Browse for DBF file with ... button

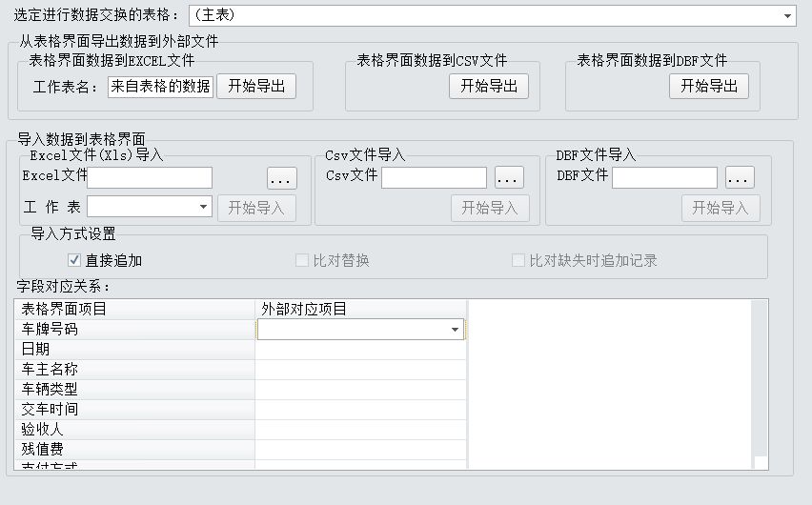740,177
